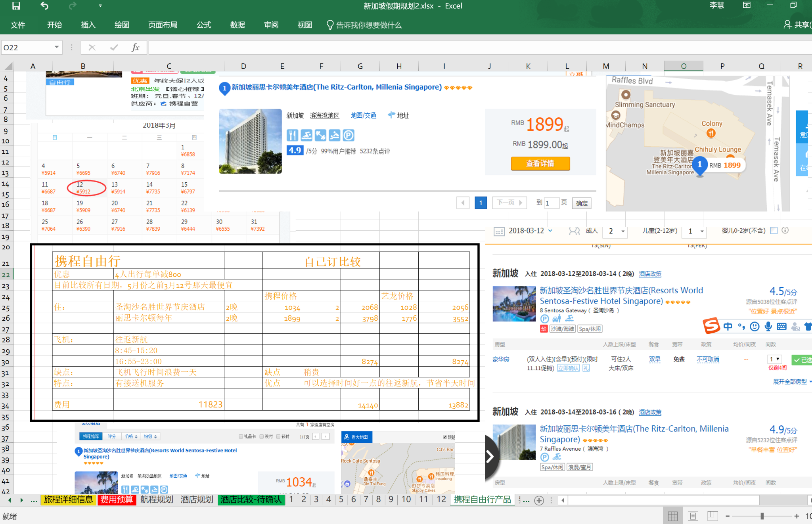This screenshot has height=524, width=812.
Task: Add a new sheet with the plus icon
Action: point(539,500)
